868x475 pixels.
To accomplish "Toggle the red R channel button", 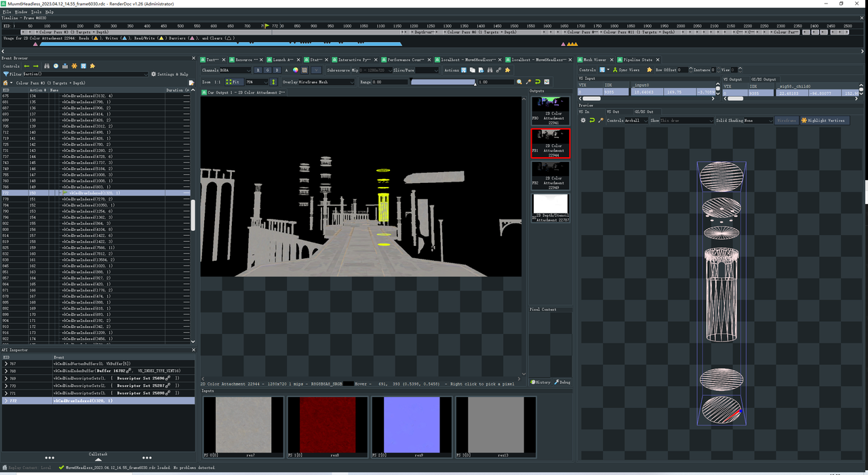I will tap(258, 70).
